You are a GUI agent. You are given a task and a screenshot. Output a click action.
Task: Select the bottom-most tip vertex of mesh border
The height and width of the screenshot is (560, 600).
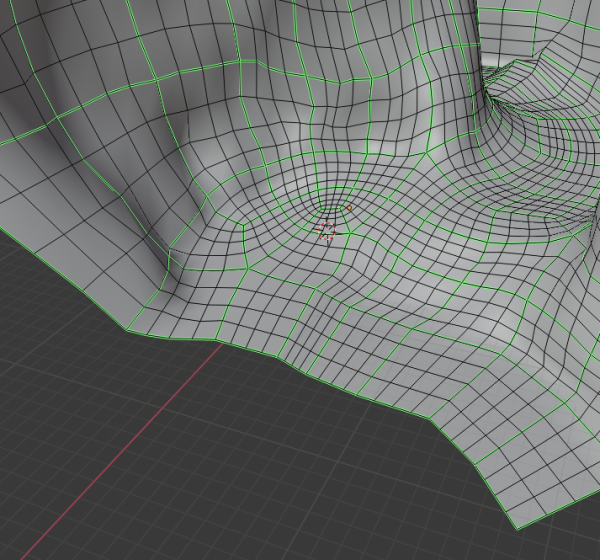coord(517,527)
